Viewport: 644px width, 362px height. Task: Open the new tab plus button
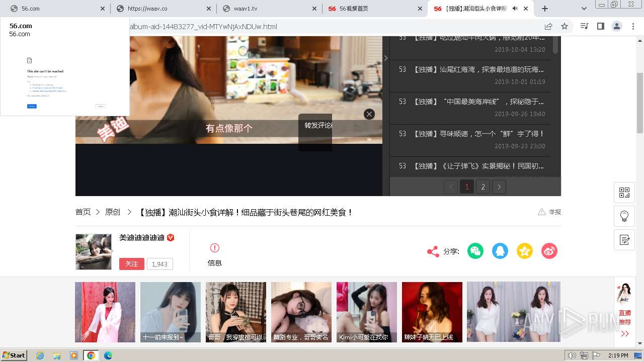coord(545,9)
